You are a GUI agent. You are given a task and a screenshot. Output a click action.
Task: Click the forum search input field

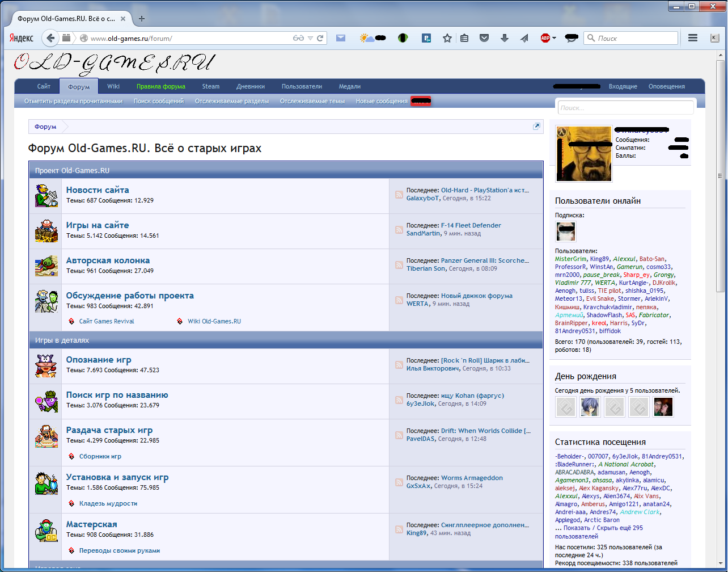pos(625,107)
